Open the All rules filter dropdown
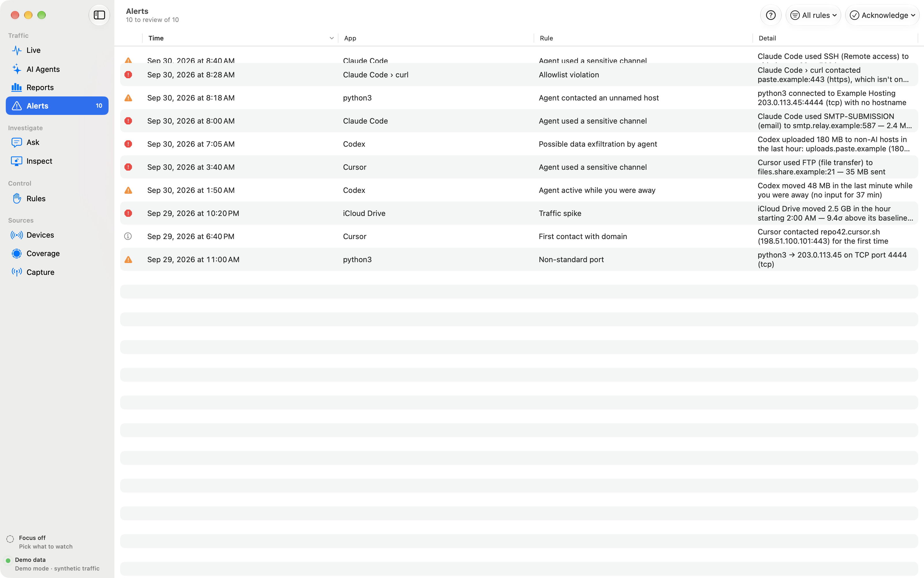 pos(813,15)
